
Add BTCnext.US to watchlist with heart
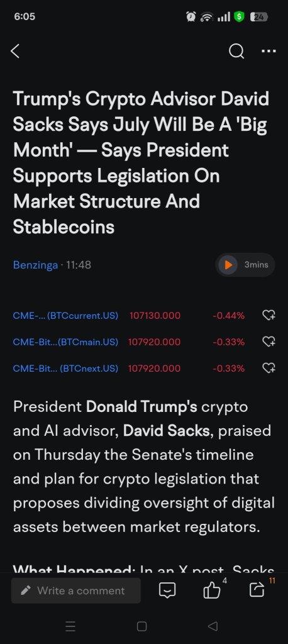tap(269, 368)
